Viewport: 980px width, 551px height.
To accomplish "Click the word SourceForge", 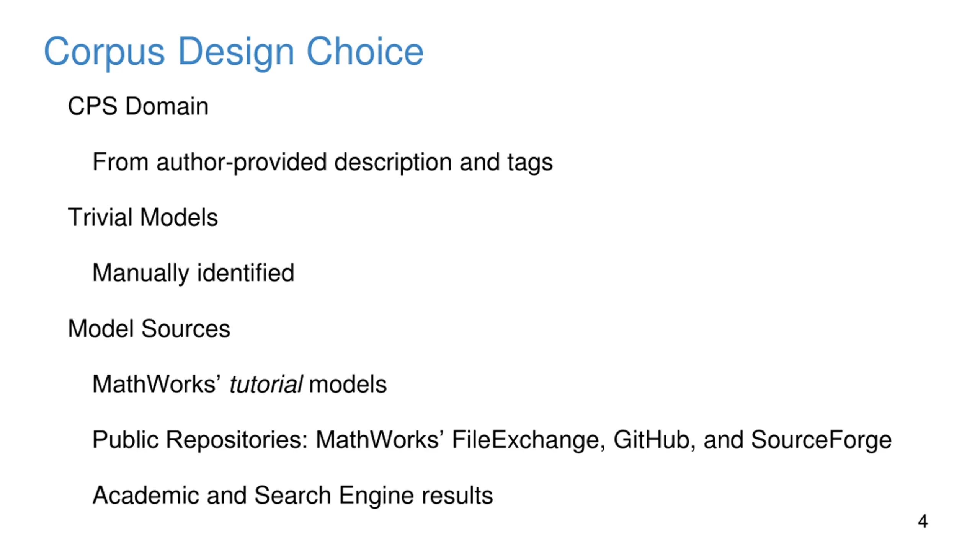I will click(x=821, y=440).
